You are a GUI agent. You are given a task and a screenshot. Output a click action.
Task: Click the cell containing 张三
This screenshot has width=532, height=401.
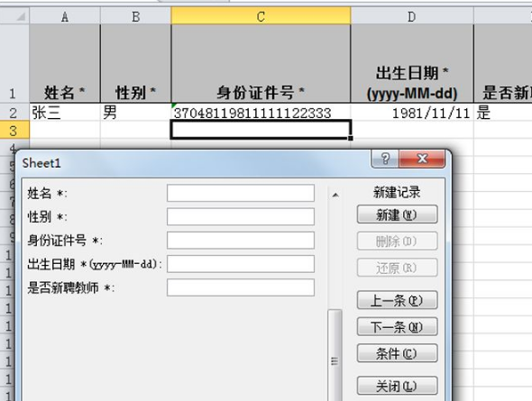[65, 113]
